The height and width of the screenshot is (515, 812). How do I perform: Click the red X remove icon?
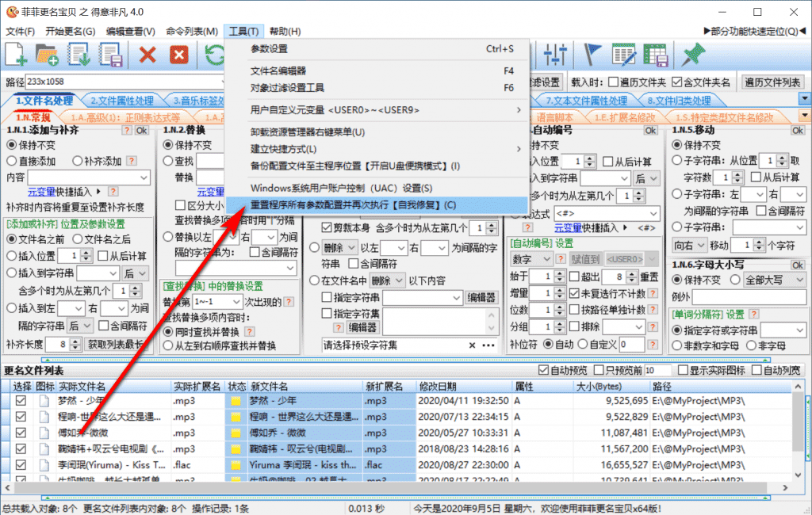147,55
